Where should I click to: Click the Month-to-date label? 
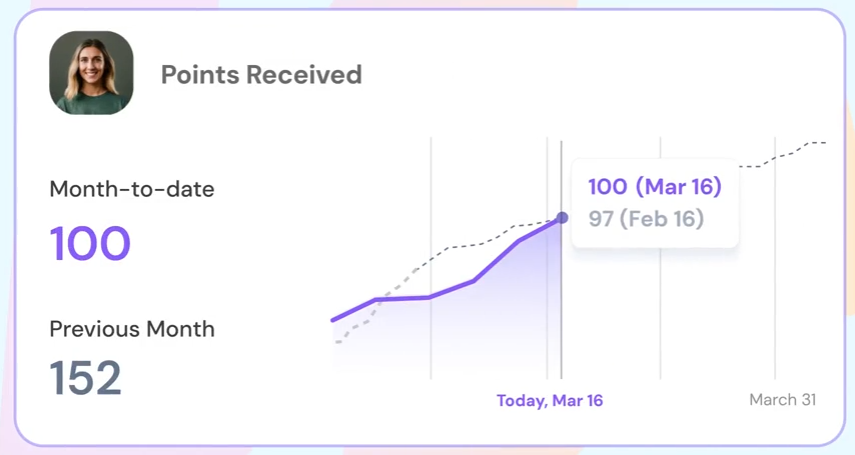coord(132,188)
